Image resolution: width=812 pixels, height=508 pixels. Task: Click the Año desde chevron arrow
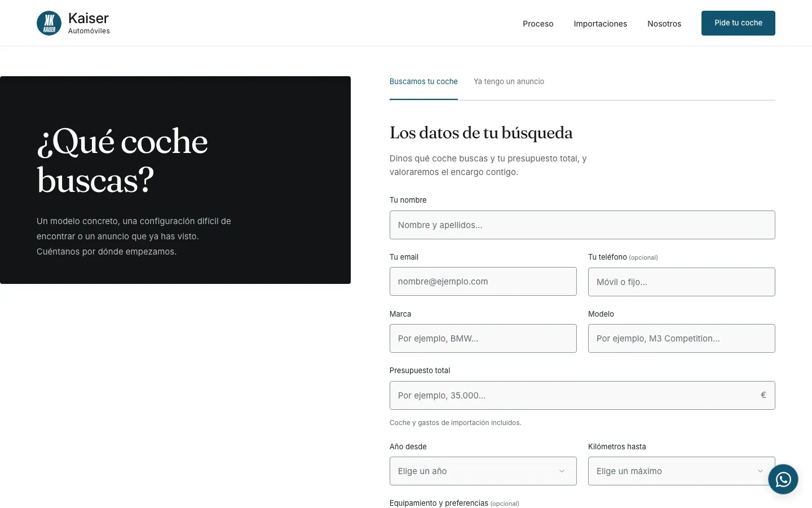click(x=562, y=471)
